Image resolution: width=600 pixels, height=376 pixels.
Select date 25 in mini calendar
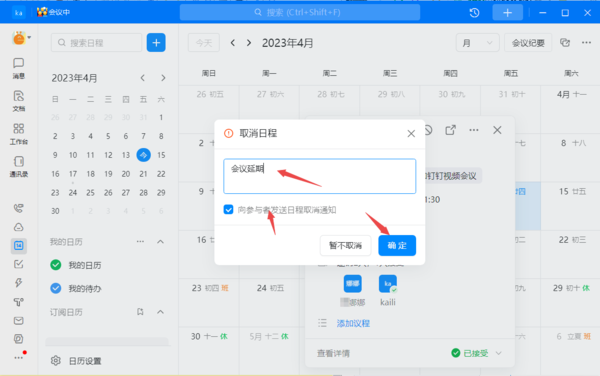(91, 192)
